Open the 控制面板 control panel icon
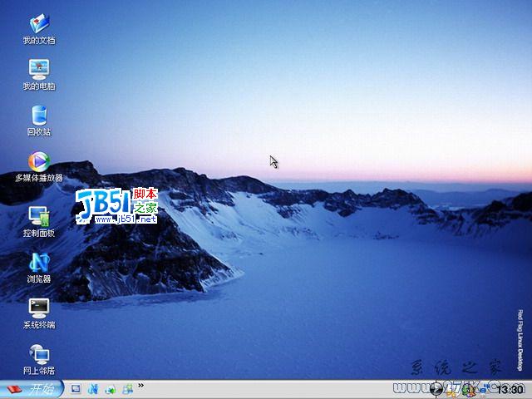Screen dimensions: 532x399 [38, 216]
